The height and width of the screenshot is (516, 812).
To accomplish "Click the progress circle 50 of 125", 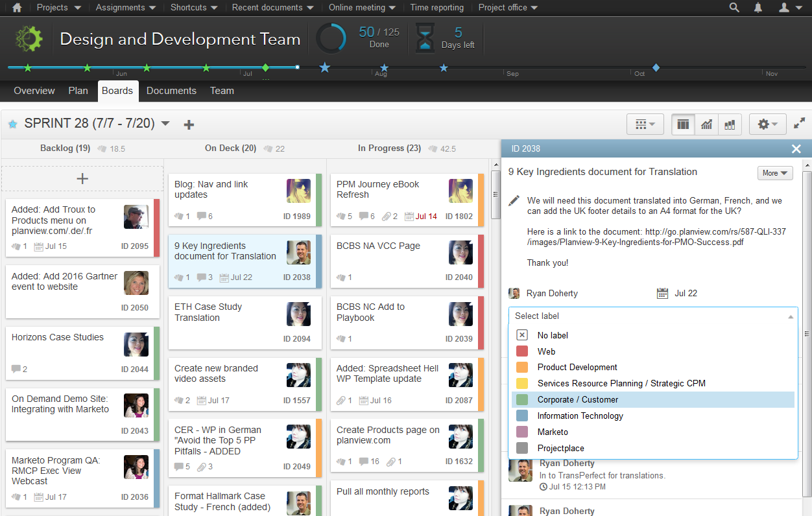I will pyautogui.click(x=331, y=39).
